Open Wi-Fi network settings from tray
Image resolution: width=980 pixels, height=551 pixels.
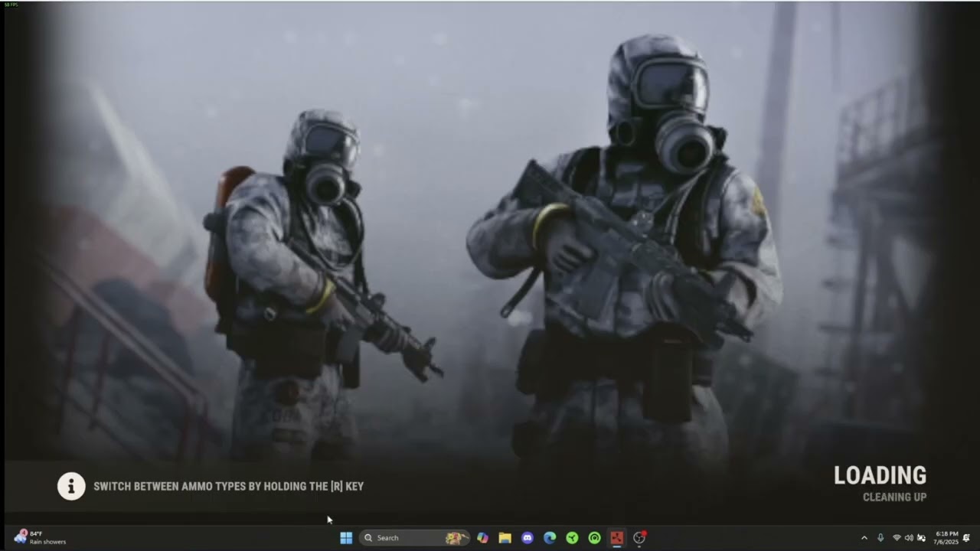[897, 538]
